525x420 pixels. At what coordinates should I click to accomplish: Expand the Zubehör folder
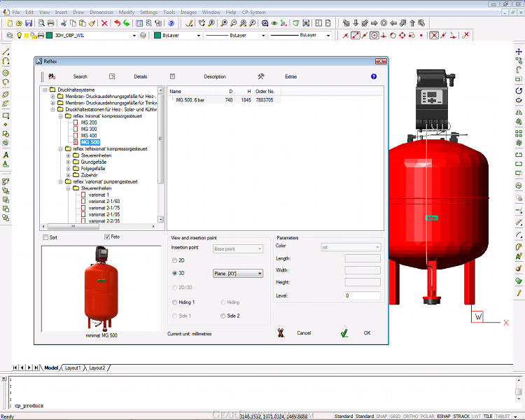pyautogui.click(x=69, y=175)
